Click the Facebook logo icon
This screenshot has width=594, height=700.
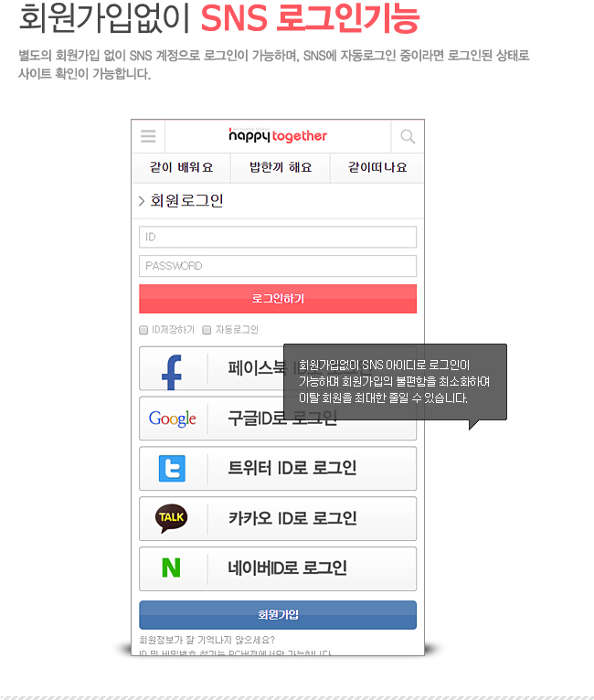tap(172, 372)
